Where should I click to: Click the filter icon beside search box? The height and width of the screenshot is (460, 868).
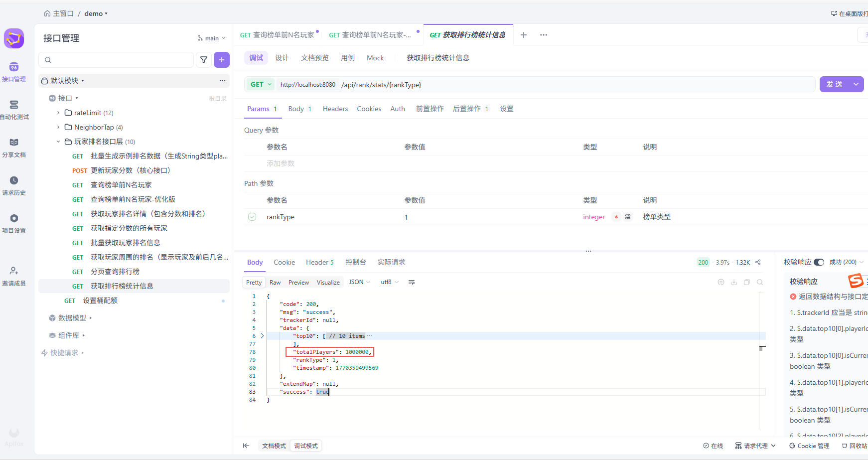click(x=204, y=60)
